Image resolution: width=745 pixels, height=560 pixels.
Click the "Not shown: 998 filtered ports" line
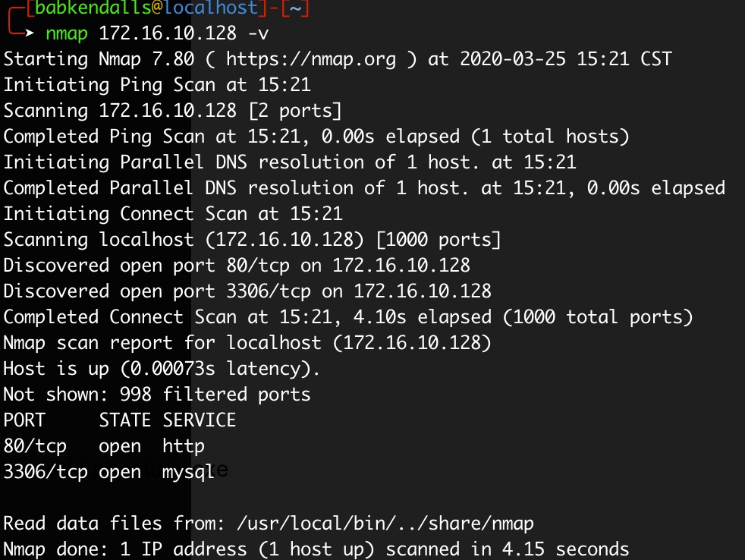coord(157,395)
